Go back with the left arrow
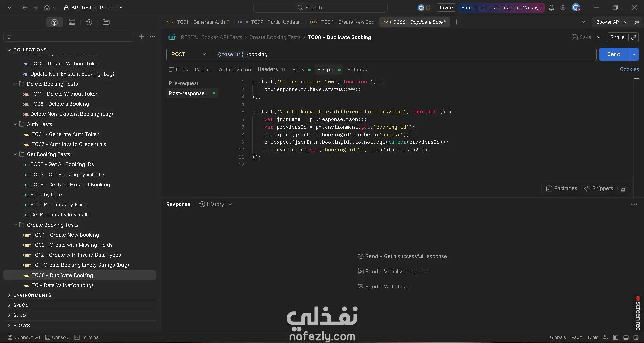This screenshot has width=644, height=343. pyautogui.click(x=25, y=8)
